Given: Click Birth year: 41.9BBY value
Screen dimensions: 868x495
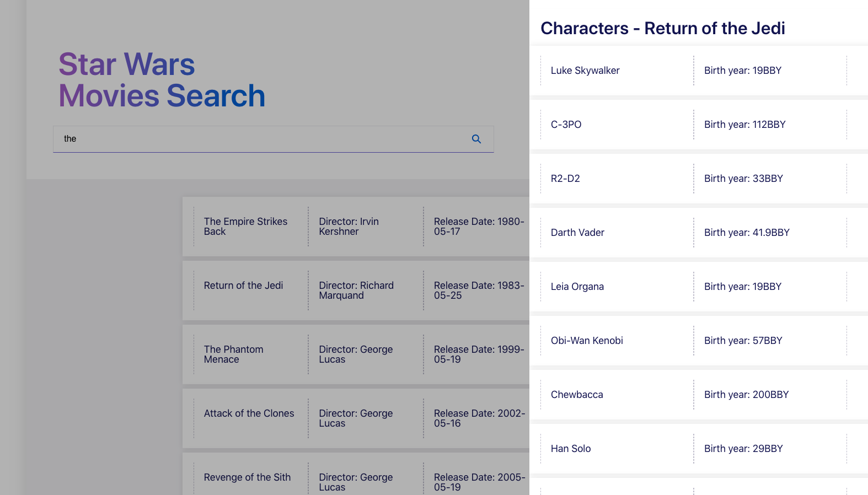Looking at the screenshot, I should pyautogui.click(x=747, y=233).
